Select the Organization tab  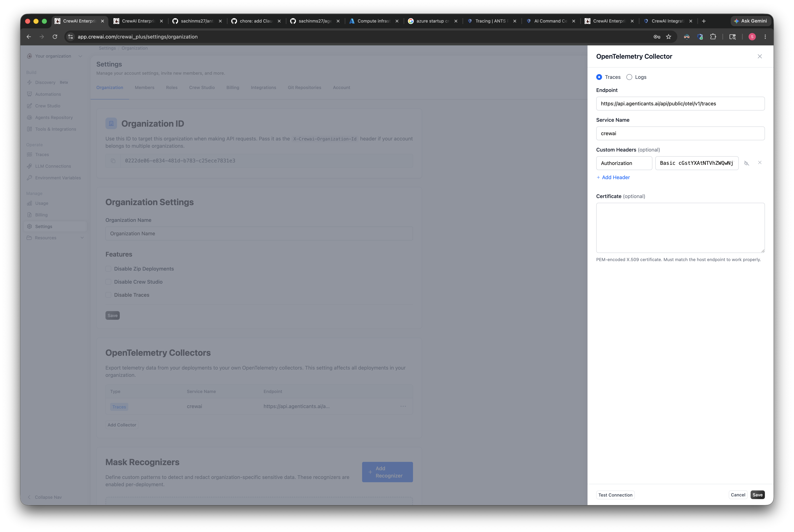(x=110, y=88)
